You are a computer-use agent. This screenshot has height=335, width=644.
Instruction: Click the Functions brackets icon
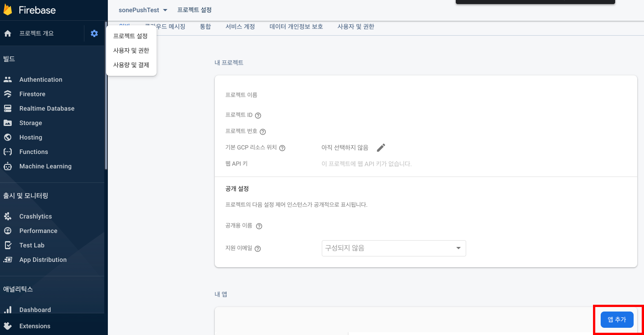click(8, 152)
